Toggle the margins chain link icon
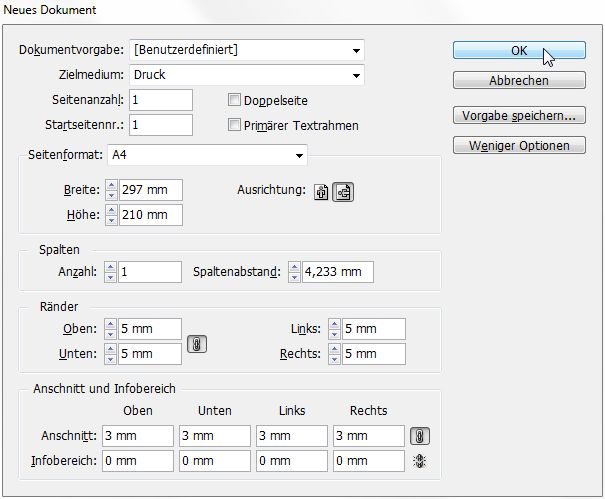This screenshot has height=499, width=605. [x=197, y=342]
